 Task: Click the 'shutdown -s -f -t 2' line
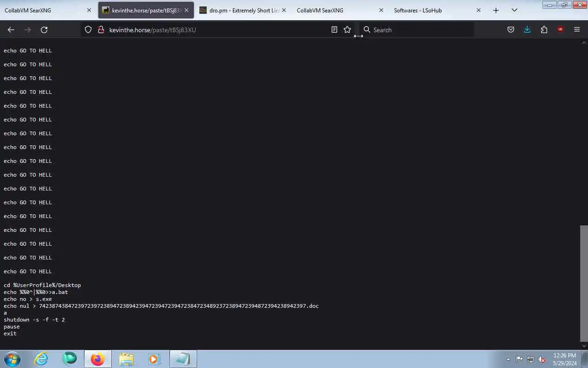(x=34, y=320)
